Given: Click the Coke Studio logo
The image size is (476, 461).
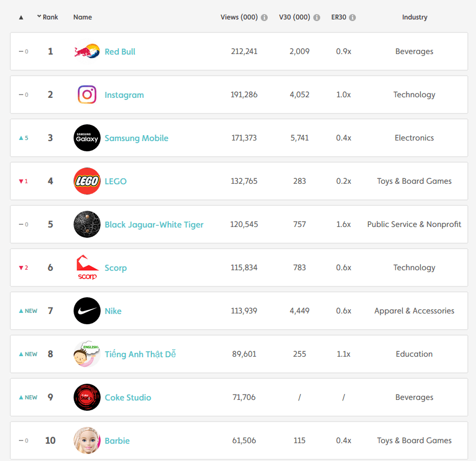Looking at the screenshot, I should tap(87, 397).
